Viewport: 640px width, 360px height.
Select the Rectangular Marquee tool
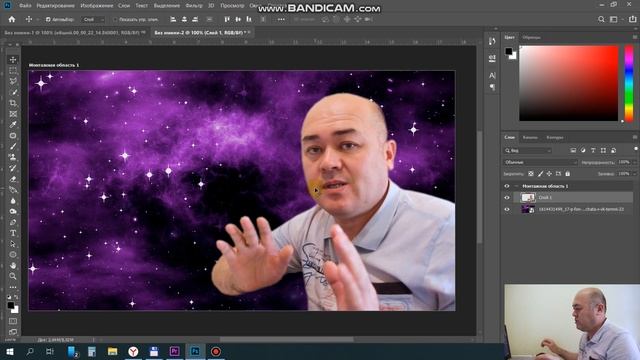click(x=13, y=70)
